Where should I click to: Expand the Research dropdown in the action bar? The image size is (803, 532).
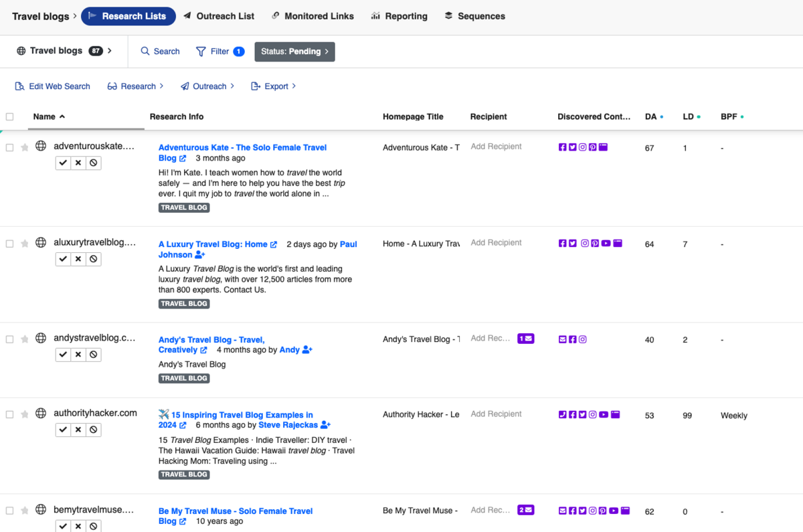coord(136,86)
